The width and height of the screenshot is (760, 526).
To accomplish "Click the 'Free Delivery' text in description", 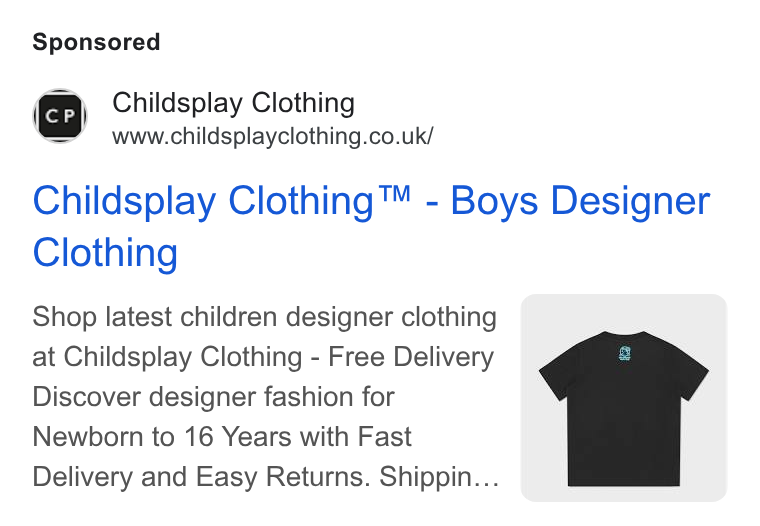I will pyautogui.click(x=411, y=357).
